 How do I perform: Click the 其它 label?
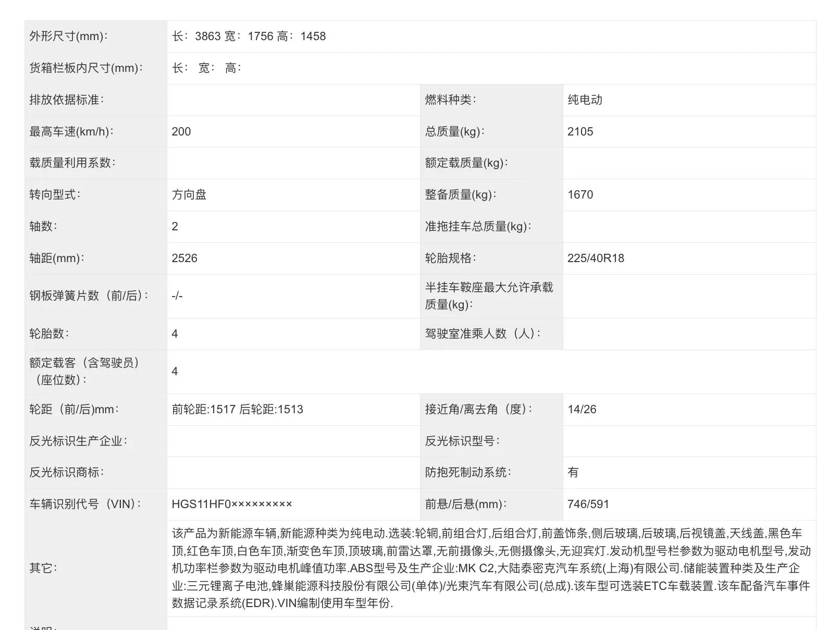coord(43,569)
